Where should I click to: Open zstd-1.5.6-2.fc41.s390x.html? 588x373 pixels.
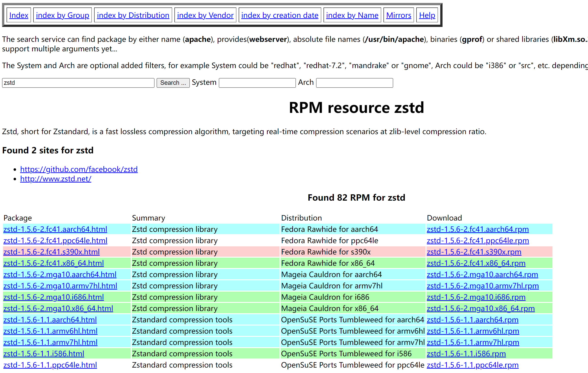click(52, 252)
